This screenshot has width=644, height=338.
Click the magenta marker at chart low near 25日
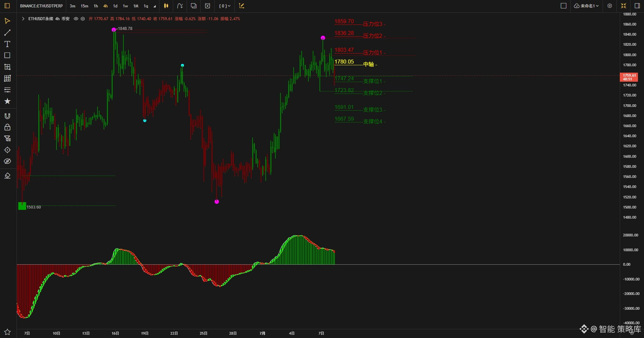(x=217, y=202)
